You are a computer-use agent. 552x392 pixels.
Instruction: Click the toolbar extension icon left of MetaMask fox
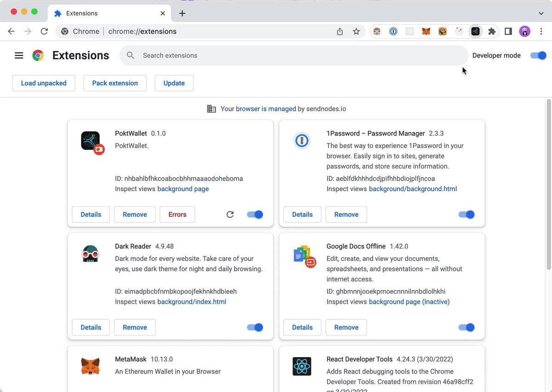click(410, 31)
